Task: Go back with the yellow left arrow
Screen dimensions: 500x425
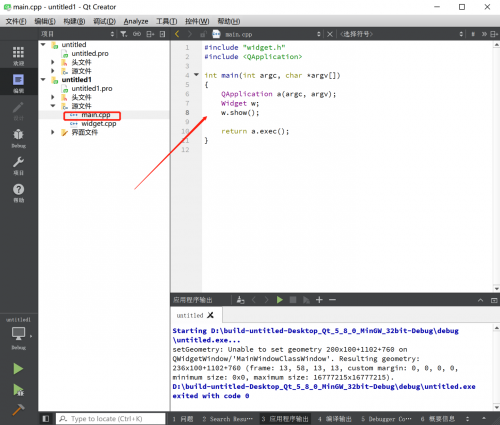Action: [177, 34]
